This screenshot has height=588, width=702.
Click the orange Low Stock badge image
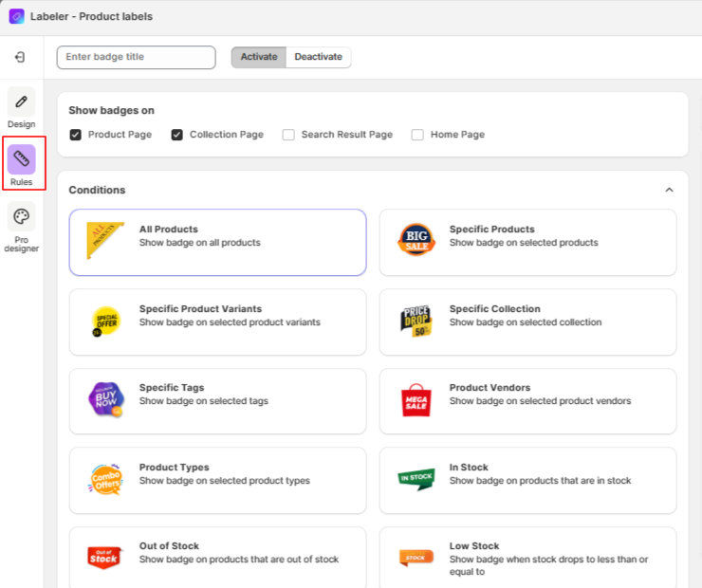click(x=416, y=558)
